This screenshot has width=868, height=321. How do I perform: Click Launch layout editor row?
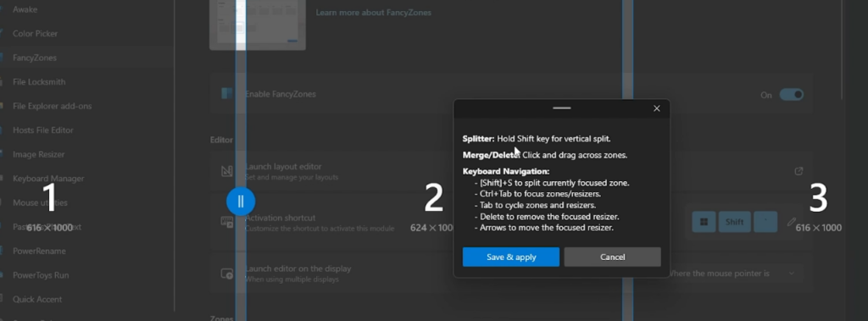tap(510, 171)
